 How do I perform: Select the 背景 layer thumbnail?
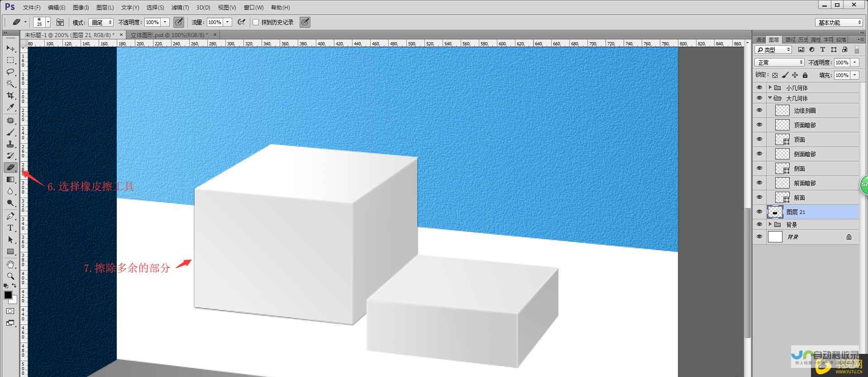775,237
